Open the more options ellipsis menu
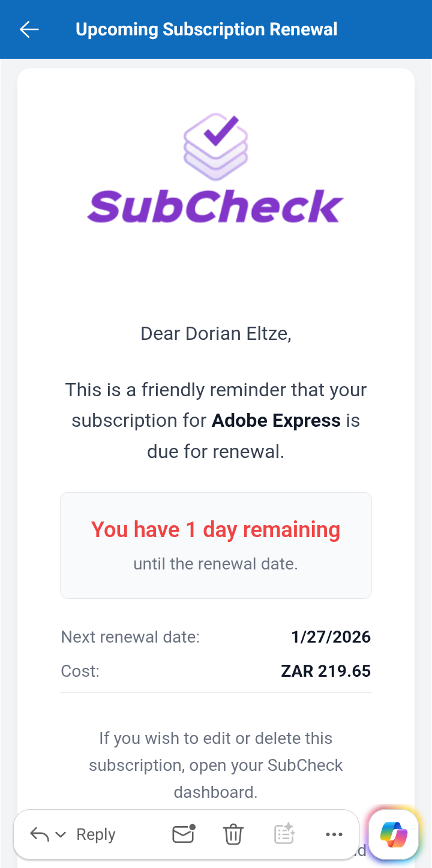Viewport: 432px width, 868px height. pos(334,834)
